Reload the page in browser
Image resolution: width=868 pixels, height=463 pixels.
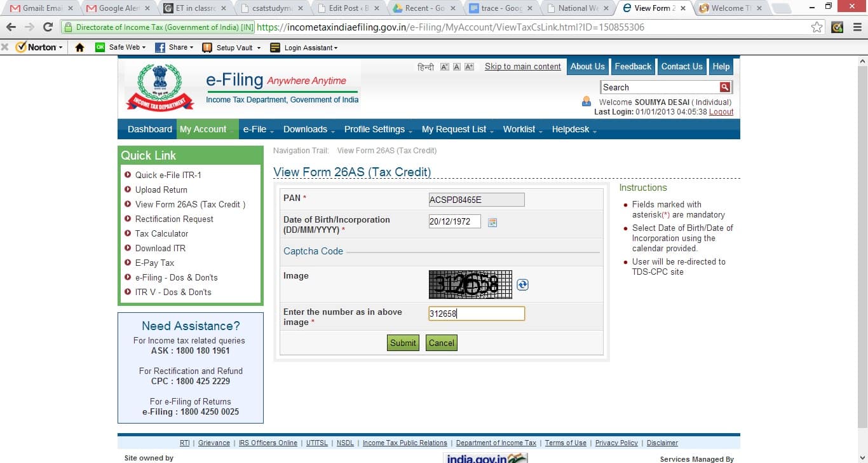point(48,27)
